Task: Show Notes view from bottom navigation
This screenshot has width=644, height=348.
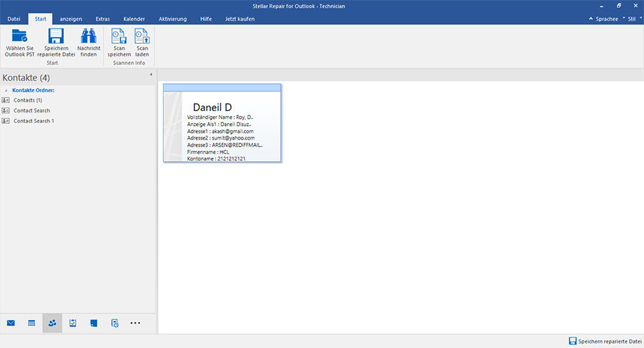Action: point(94,323)
